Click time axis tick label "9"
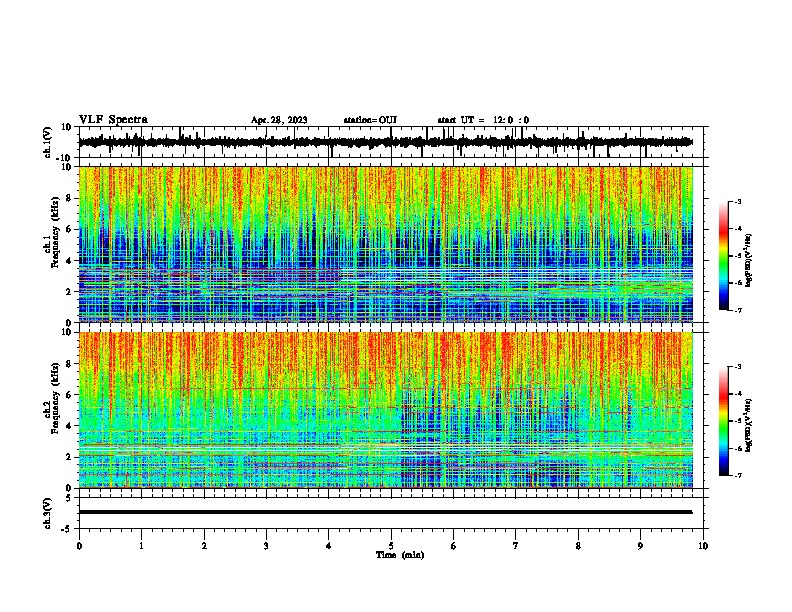The image size is (792, 612). click(640, 546)
